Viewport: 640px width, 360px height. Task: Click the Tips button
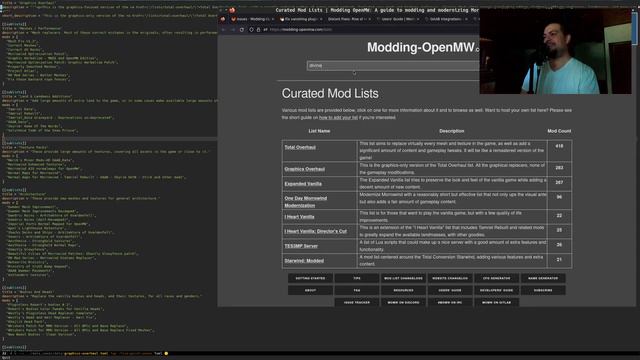(x=357, y=278)
